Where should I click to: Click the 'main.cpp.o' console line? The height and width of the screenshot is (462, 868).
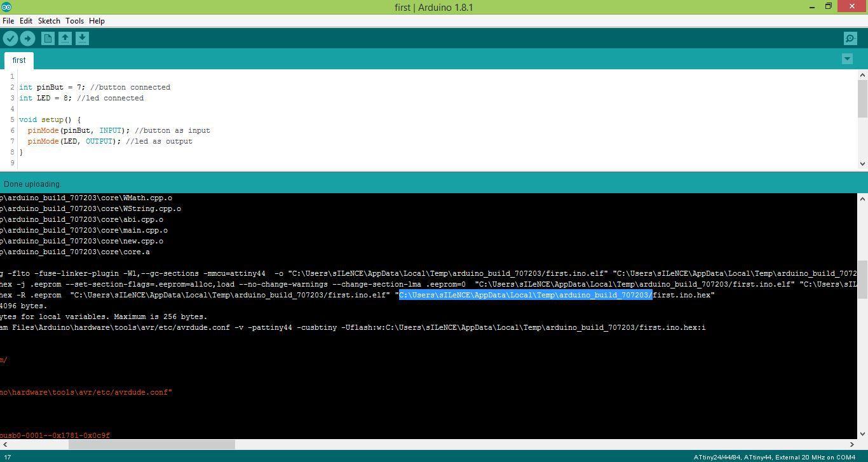click(x=84, y=230)
